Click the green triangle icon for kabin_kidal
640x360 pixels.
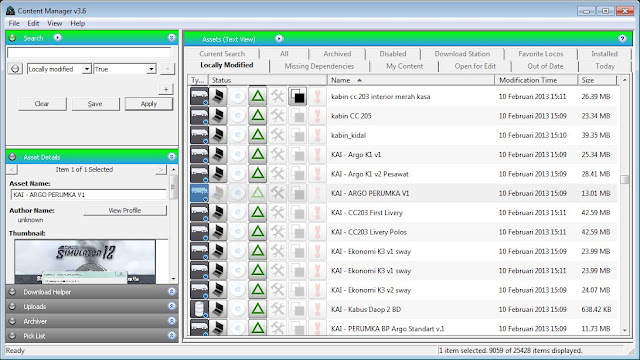[258, 135]
